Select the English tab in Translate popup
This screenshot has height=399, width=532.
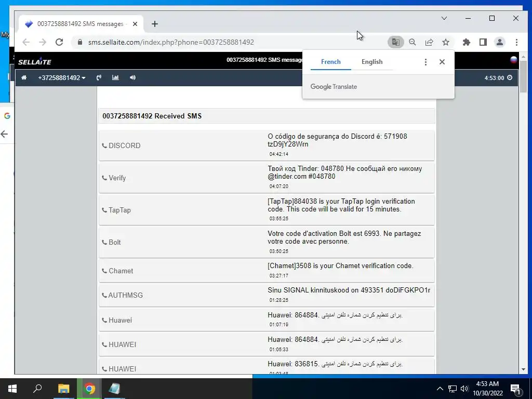[x=372, y=62]
